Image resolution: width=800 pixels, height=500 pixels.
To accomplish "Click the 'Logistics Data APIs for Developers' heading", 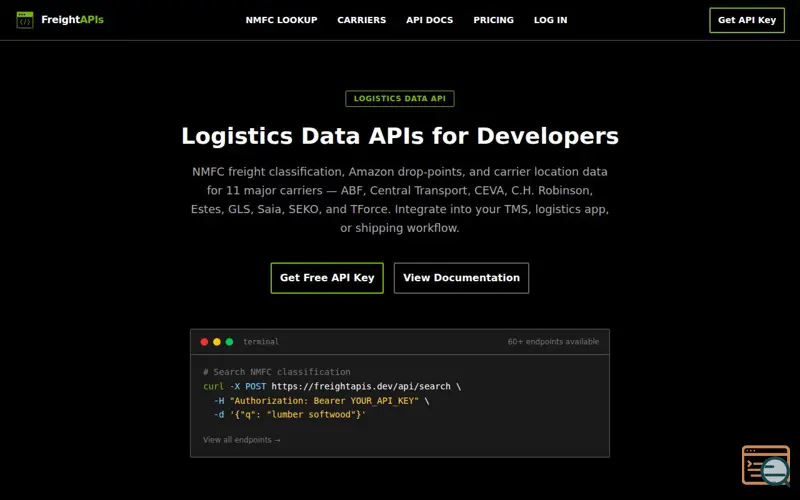I will [x=400, y=136].
